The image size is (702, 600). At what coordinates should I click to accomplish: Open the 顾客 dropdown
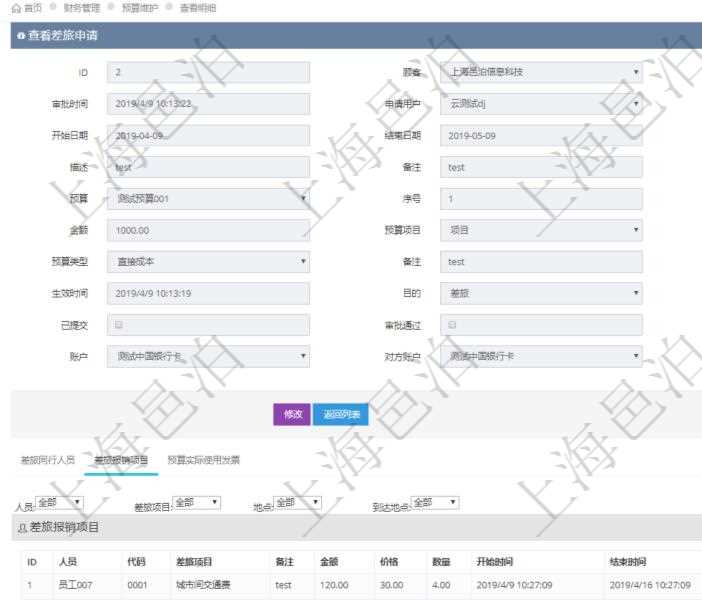coord(541,73)
